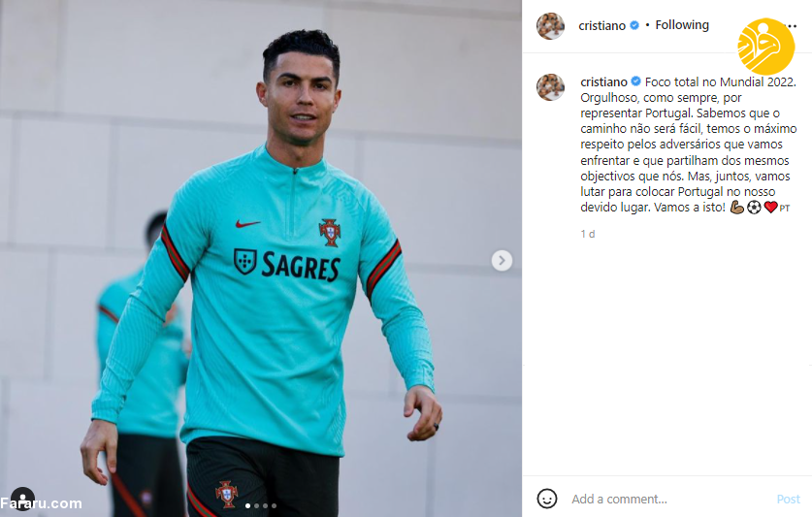
Task: Select the third carousel dot indicator
Action: [x=265, y=505]
